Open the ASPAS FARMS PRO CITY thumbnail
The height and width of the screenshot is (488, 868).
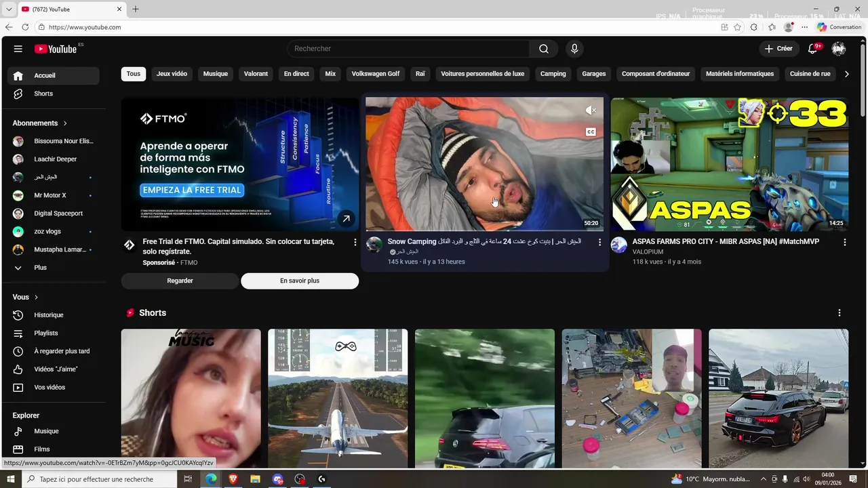[x=729, y=165]
